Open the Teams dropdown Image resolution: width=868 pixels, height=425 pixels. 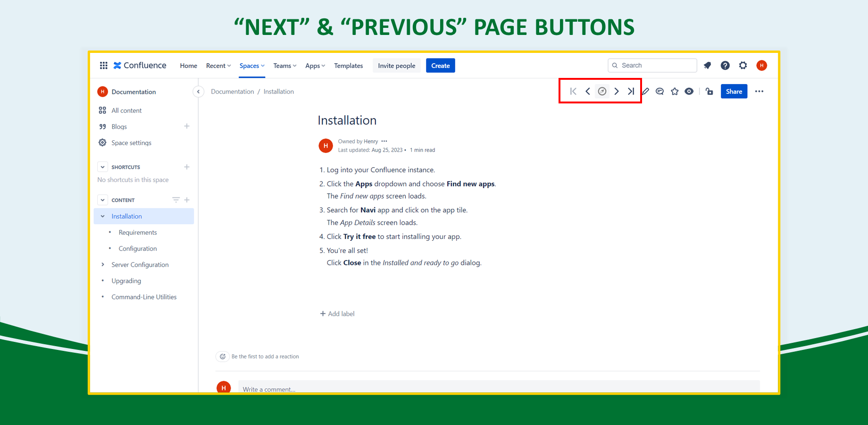(x=285, y=66)
